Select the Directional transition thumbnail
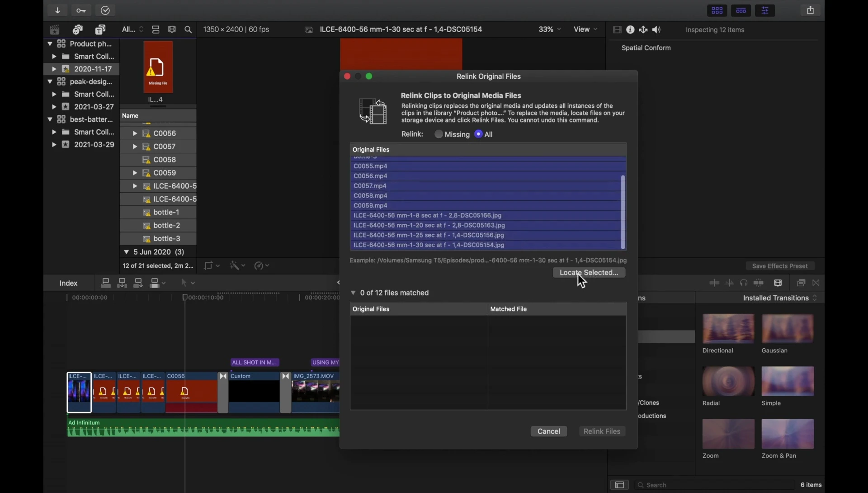The width and height of the screenshot is (868, 493). pyautogui.click(x=728, y=329)
